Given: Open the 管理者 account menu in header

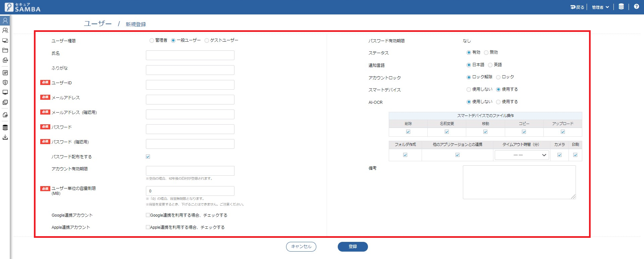Looking at the screenshot, I should (x=600, y=7).
